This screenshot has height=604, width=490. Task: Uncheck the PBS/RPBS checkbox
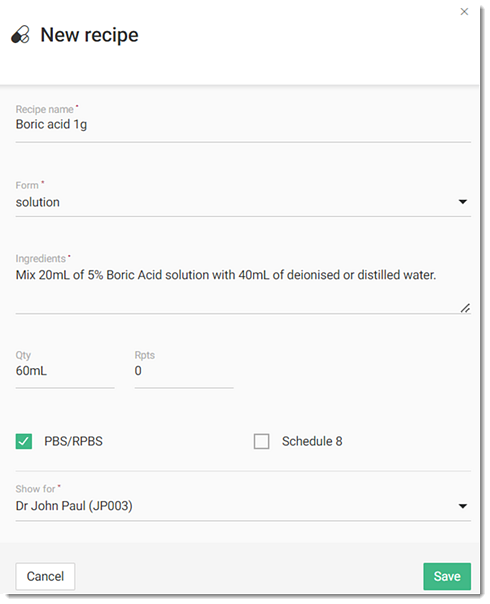[24, 441]
